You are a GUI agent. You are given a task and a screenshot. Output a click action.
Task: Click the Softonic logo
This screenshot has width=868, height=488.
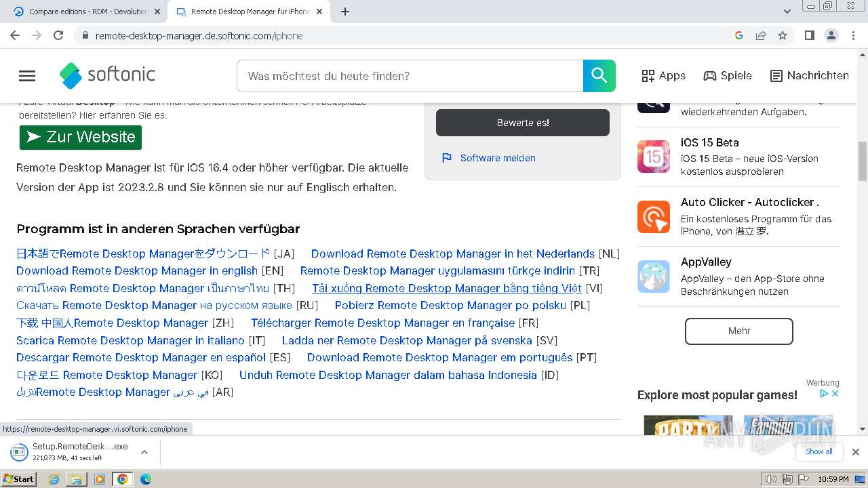point(107,75)
